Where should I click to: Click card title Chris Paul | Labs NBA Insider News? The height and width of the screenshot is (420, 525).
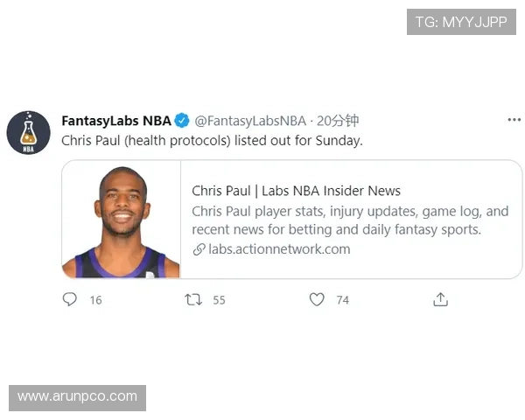tap(296, 191)
